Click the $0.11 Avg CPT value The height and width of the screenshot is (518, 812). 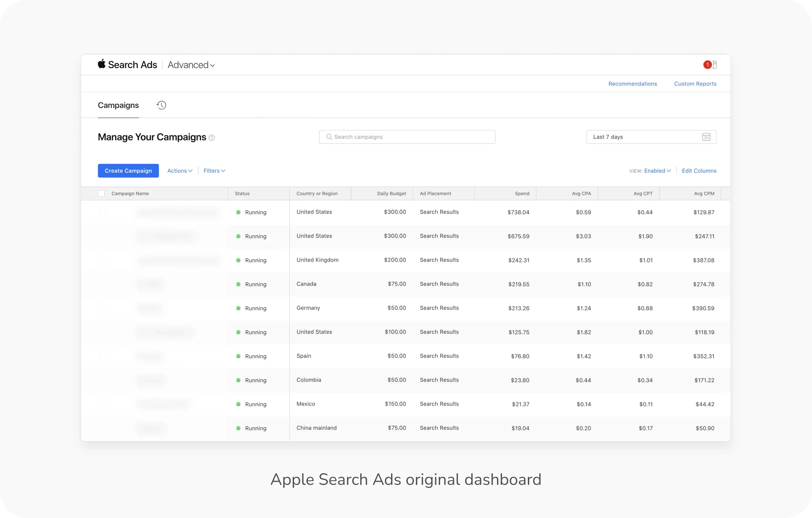(646, 404)
